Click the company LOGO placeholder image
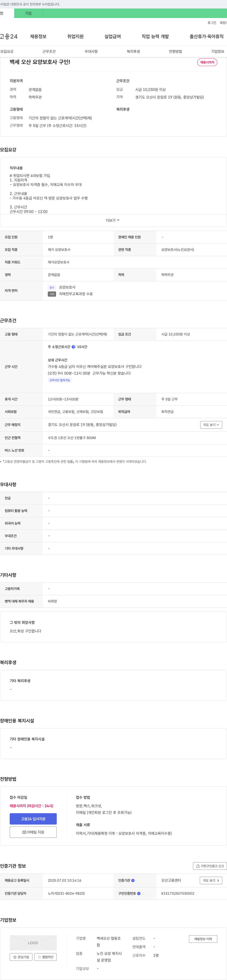The width and height of the screenshot is (227, 980). click(x=33, y=943)
